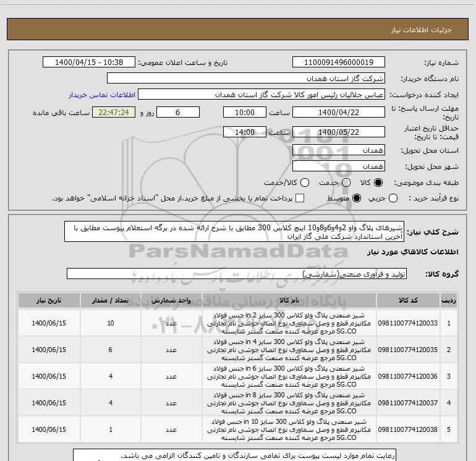Click quantity 1 in row 5

[x=111, y=429]
